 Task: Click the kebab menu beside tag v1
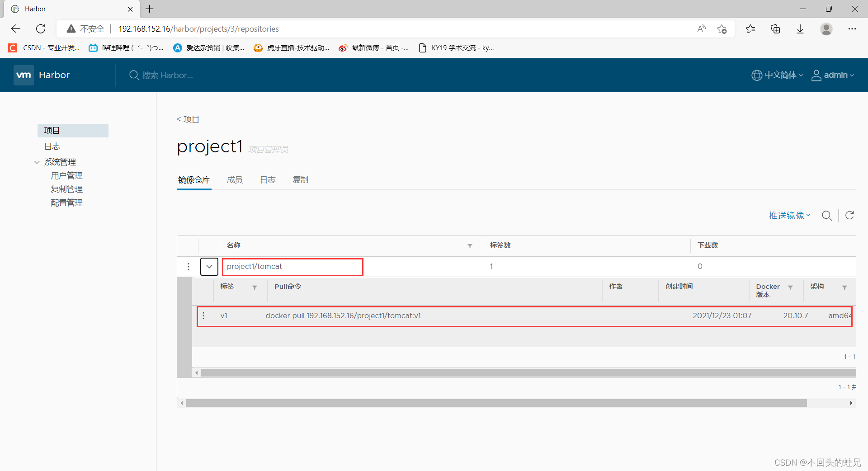pyautogui.click(x=203, y=316)
